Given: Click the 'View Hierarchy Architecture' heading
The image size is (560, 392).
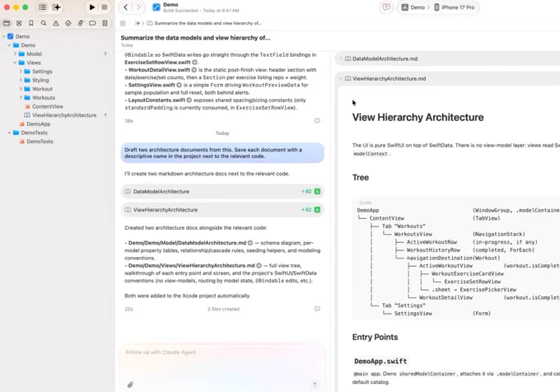Looking at the screenshot, I should pos(418,118).
